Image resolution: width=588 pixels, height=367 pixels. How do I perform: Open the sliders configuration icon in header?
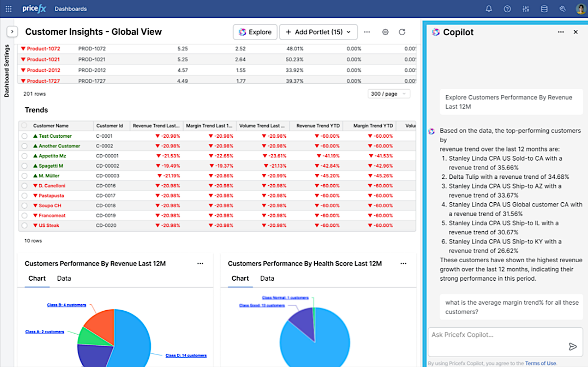click(526, 9)
